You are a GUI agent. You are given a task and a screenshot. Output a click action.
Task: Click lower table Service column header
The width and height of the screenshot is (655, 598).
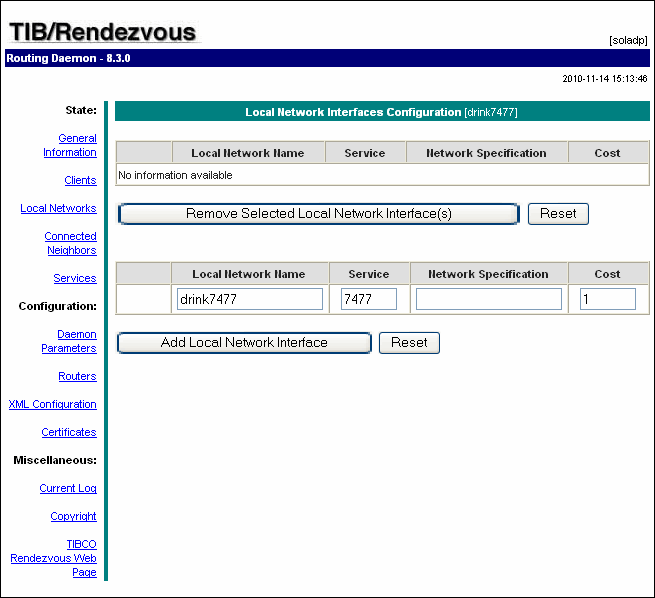(x=369, y=274)
